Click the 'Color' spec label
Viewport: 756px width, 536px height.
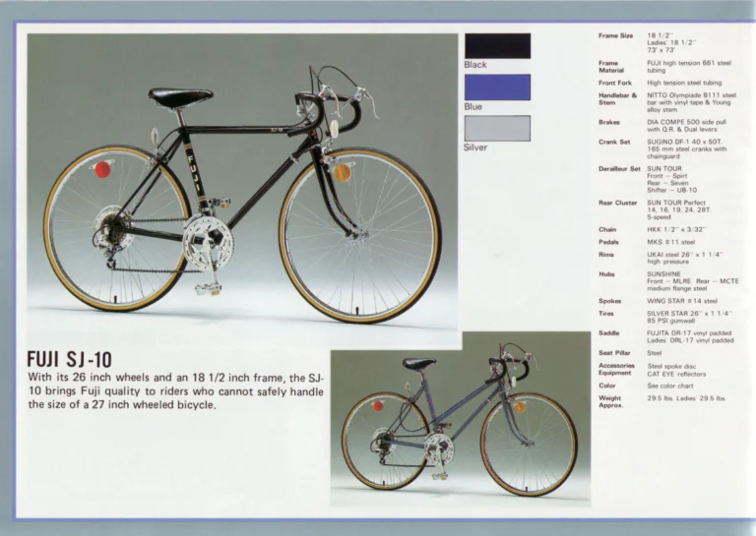(607, 386)
